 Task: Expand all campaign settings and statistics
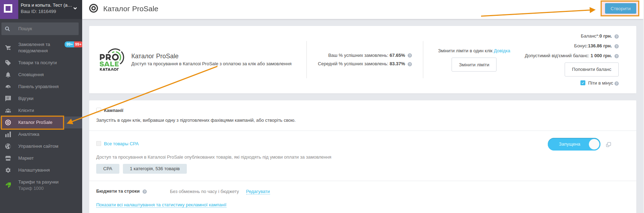pyautogui.click(x=161, y=205)
